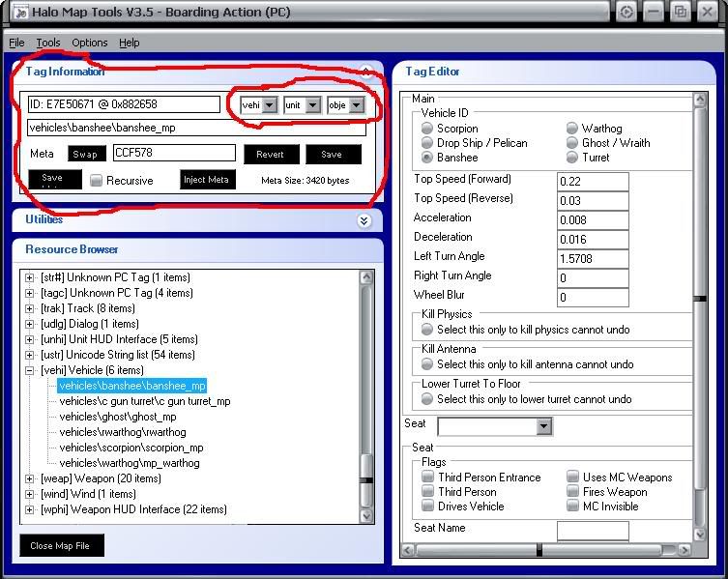This screenshot has height=579, width=728.
Task: Click the title bar pin icon
Action: pyautogui.click(x=626, y=12)
